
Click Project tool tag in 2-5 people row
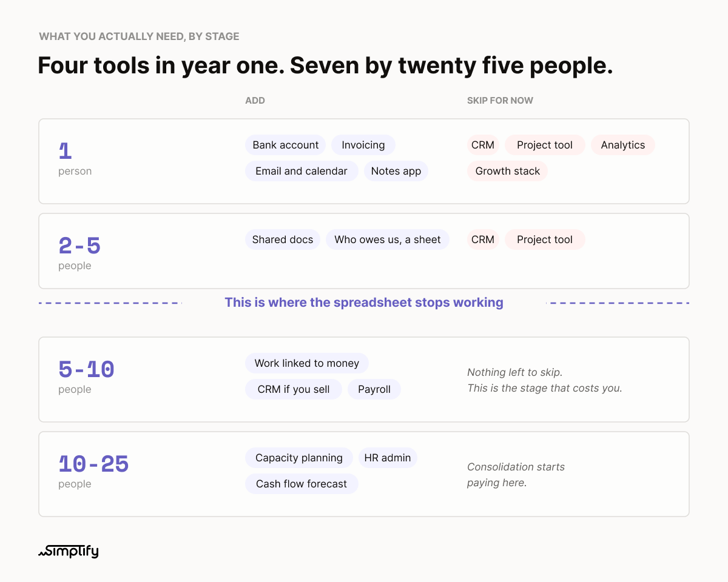pyautogui.click(x=545, y=239)
